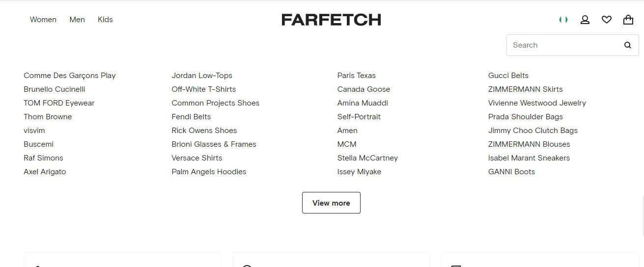
Task: Open Vivienne Westwood Jewelry link
Action: pyautogui.click(x=537, y=103)
